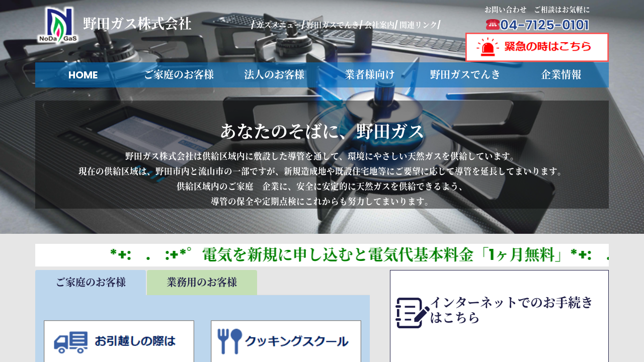
Task: Click the NoDa GaS logo icon
Action: 58,25
